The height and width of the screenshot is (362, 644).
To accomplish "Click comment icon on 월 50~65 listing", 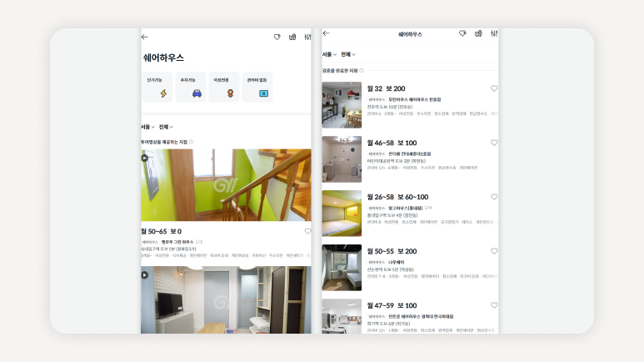I will pyautogui.click(x=197, y=242).
